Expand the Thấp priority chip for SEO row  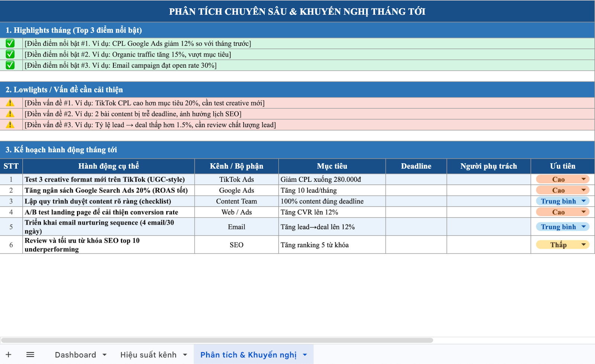pos(583,245)
